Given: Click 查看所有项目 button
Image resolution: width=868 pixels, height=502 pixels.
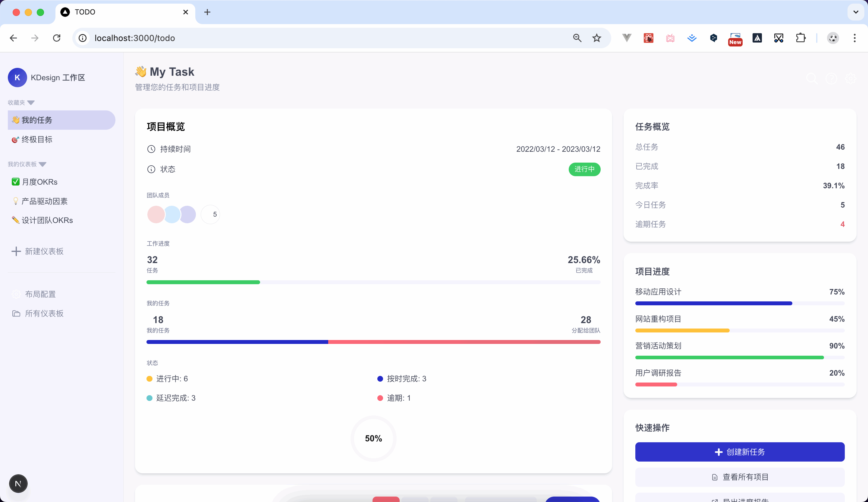Looking at the screenshot, I should tap(740, 477).
